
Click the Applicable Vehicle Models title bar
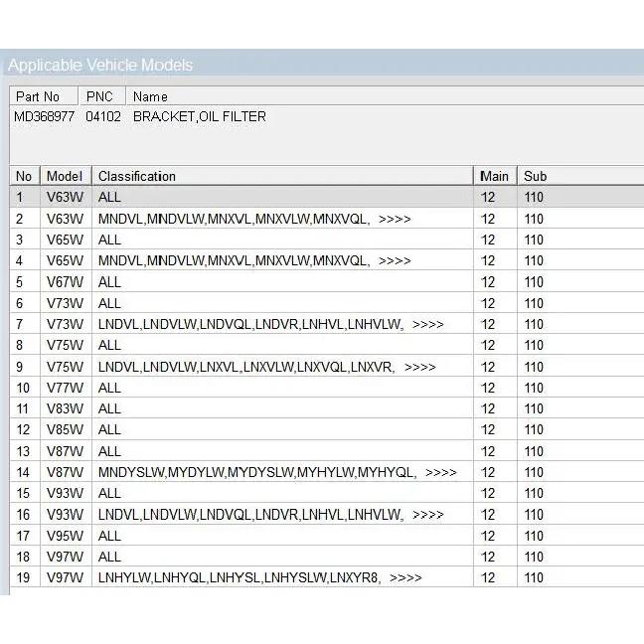322,65
